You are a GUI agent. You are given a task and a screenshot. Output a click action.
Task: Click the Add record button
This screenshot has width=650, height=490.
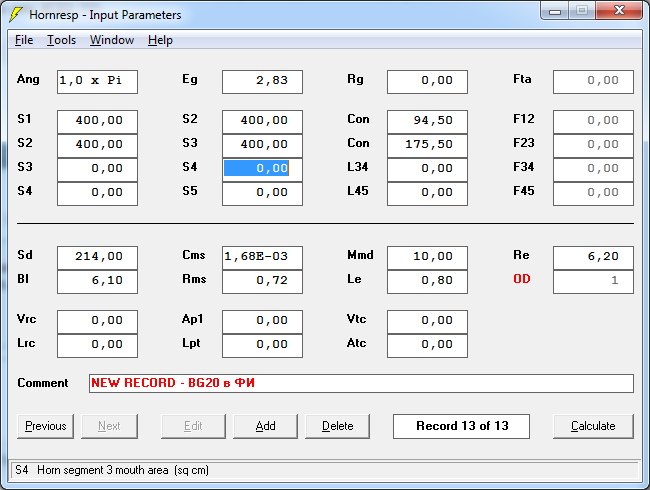pos(265,426)
